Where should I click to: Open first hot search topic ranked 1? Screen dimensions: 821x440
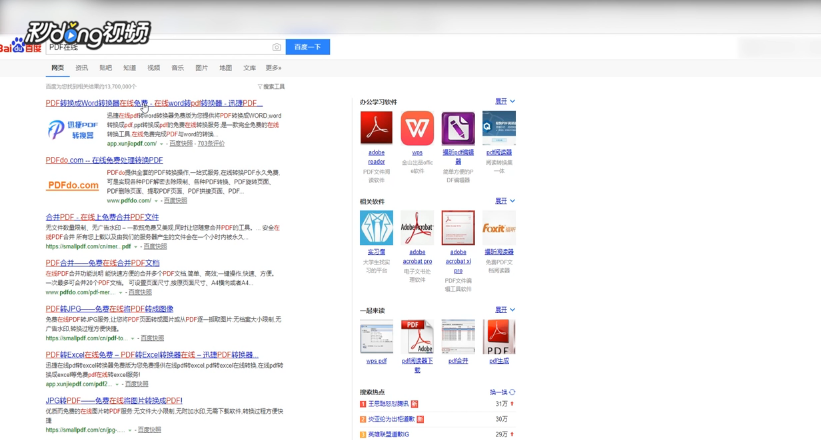tap(388, 404)
